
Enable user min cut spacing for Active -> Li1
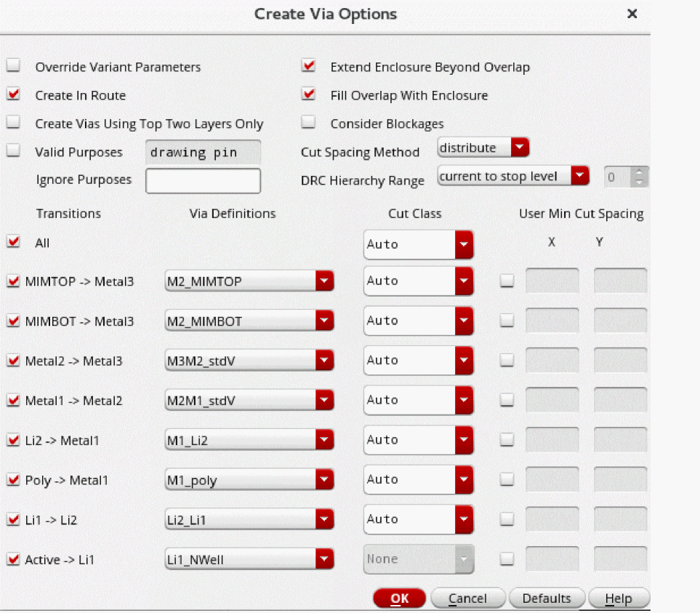507,558
